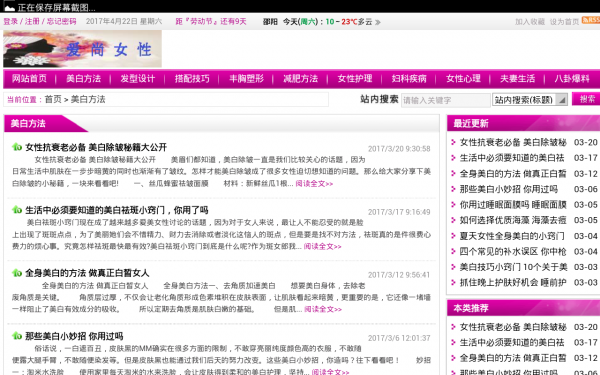This screenshot has height=375, width=600.
Task: Open 本类推荐 item 全身美白的方法 做真正白皙
Action: point(513,358)
